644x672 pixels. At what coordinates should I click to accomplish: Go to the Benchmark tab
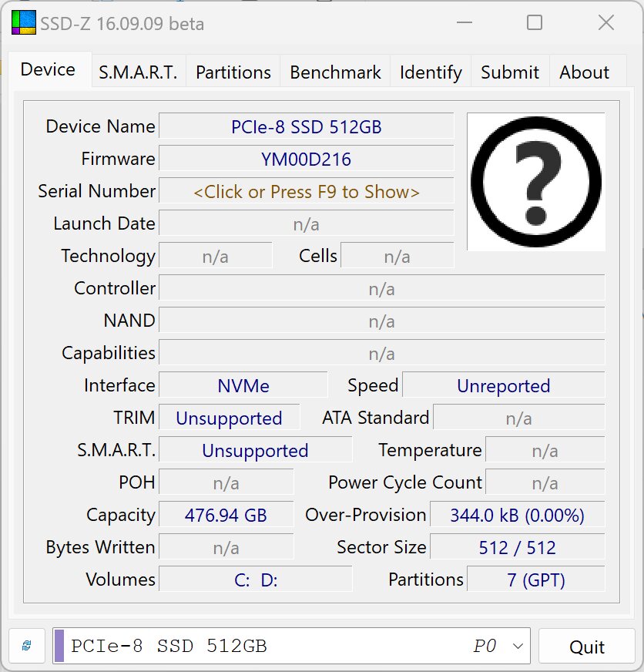(x=335, y=72)
